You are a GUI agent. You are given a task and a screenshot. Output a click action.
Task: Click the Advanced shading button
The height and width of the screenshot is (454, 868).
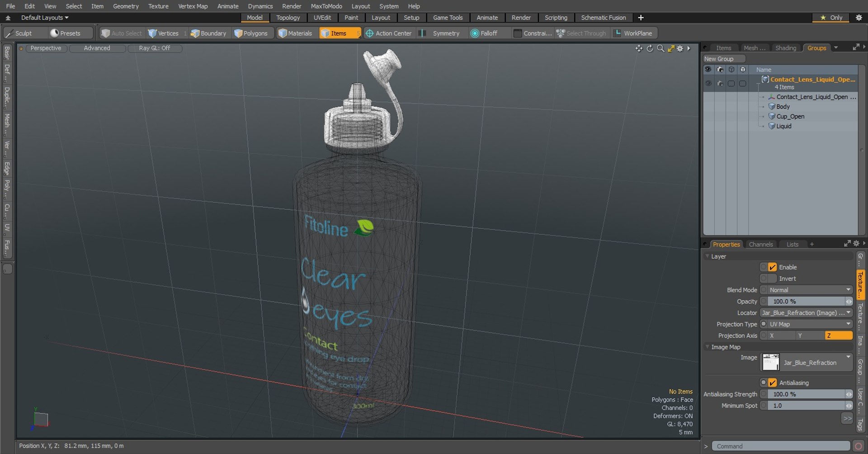(x=97, y=48)
